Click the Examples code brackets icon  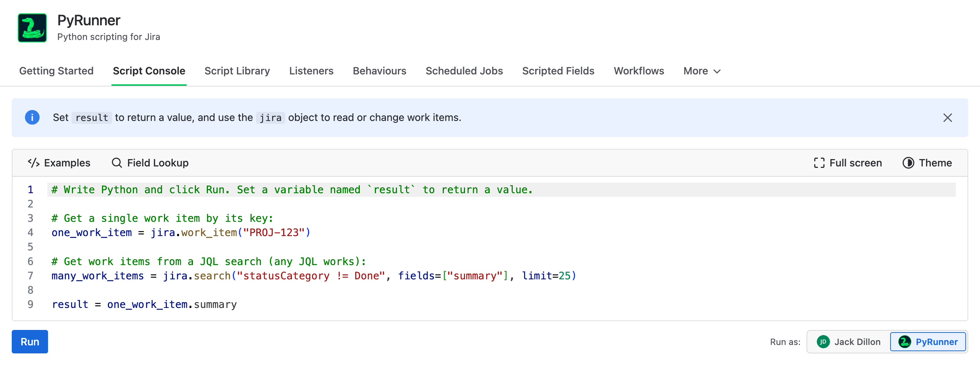click(33, 163)
